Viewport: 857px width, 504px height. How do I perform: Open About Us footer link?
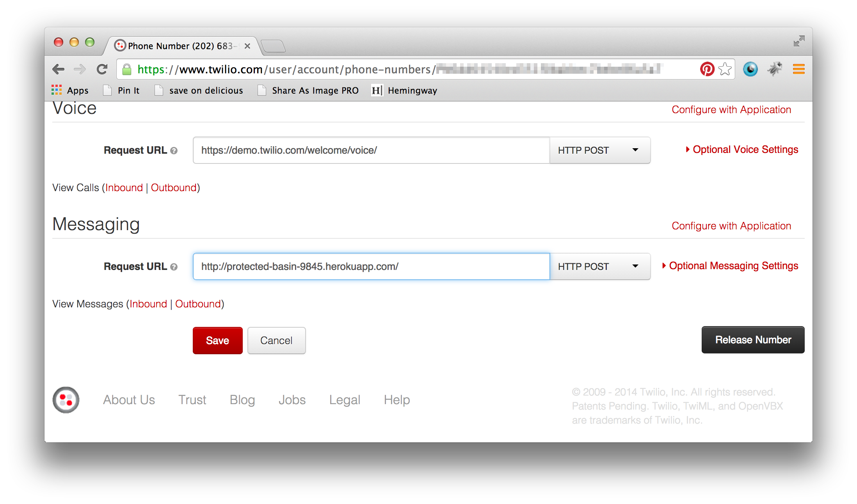(129, 400)
